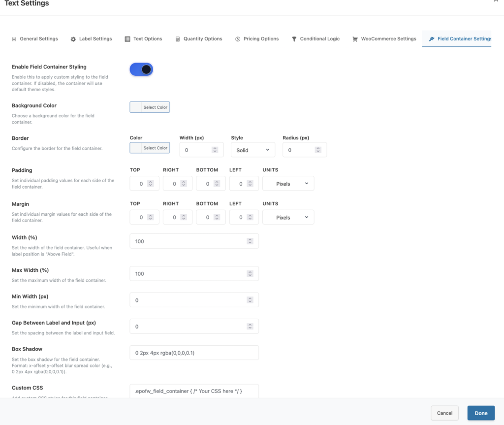Switch to the Conditional Logic tab
The image size is (504, 425).
point(319,39)
